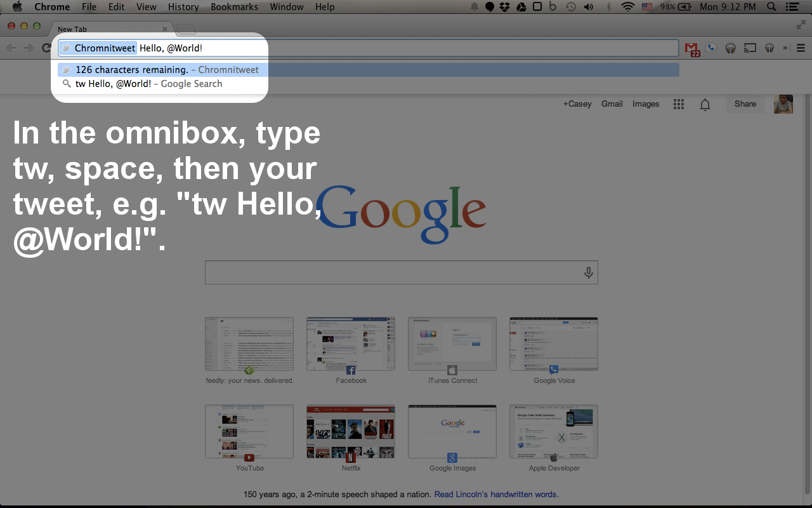Image resolution: width=812 pixels, height=508 pixels.
Task: Open the Chrome hamburger menu
Action: click(801, 48)
